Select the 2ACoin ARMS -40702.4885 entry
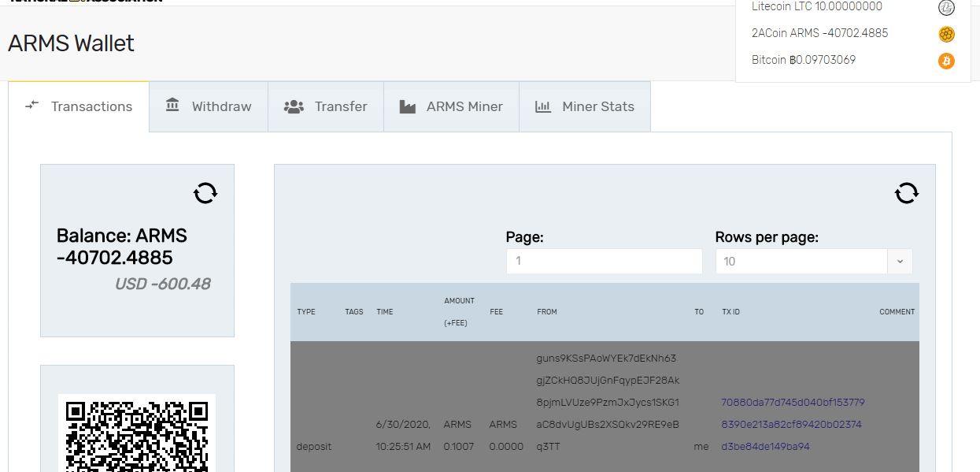The image size is (980, 472). coord(819,33)
